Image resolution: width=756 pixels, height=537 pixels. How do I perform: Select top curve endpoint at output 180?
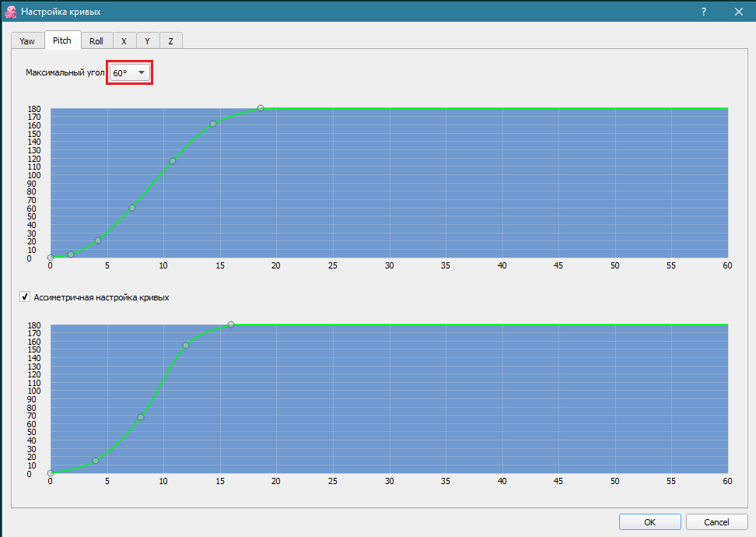click(x=261, y=108)
